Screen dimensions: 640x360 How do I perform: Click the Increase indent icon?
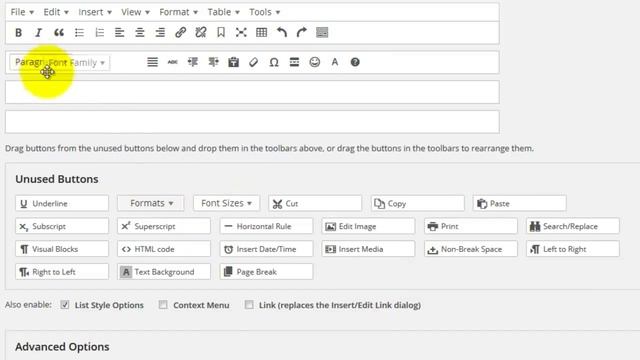[x=213, y=62]
